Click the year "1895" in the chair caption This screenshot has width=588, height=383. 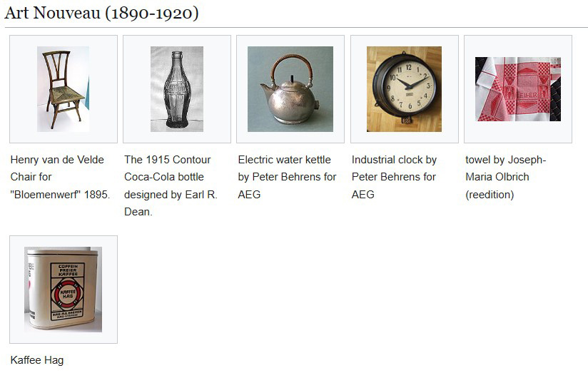(97, 195)
